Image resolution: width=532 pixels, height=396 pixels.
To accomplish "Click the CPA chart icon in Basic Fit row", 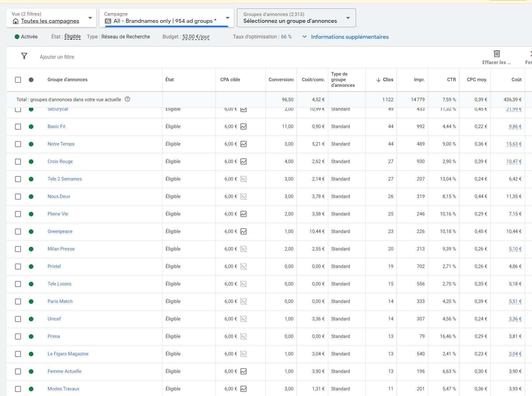I will pyautogui.click(x=243, y=126).
